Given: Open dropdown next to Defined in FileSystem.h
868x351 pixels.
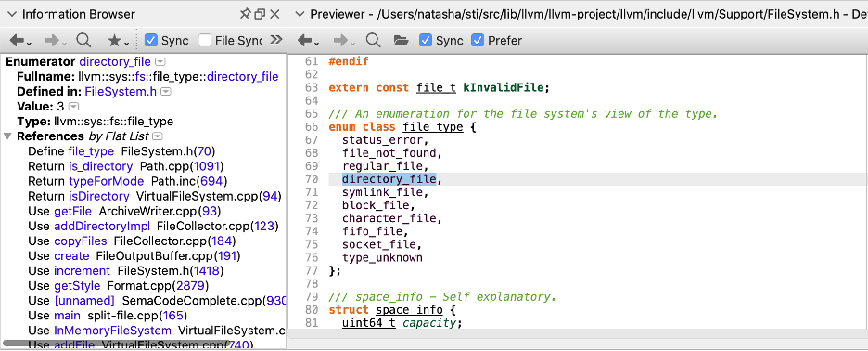Looking at the screenshot, I should pos(165,92).
